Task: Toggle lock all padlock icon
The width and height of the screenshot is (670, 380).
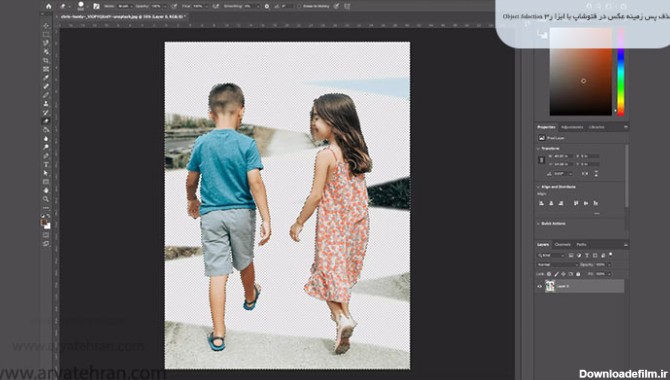Action: [578, 274]
